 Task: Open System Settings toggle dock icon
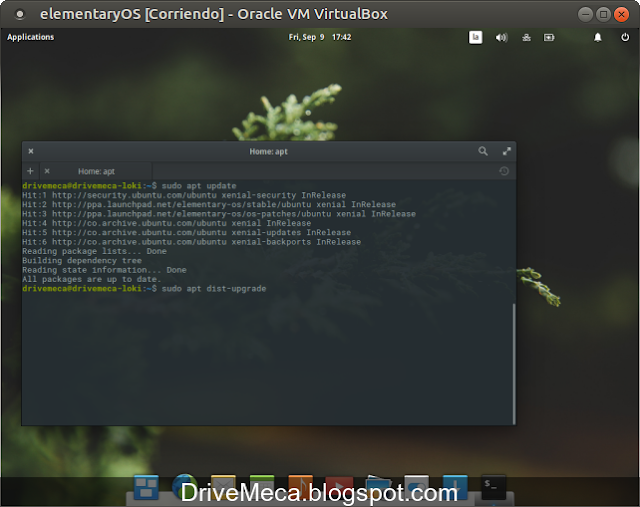coord(417,487)
